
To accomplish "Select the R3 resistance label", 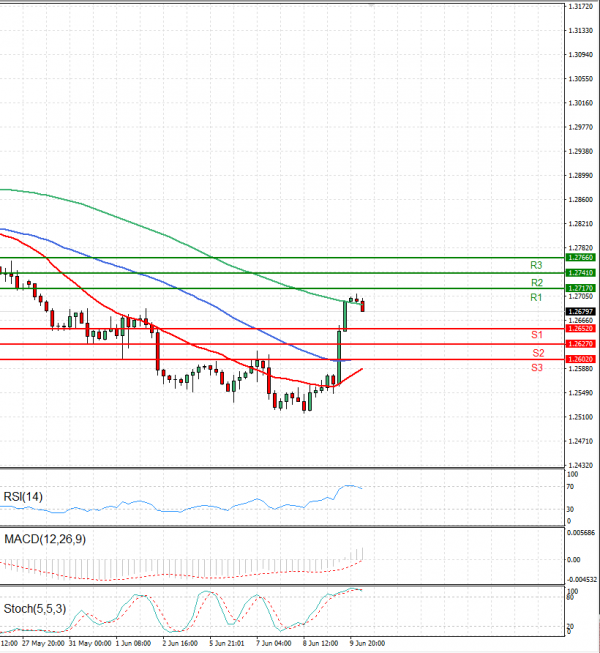I will 536,265.
